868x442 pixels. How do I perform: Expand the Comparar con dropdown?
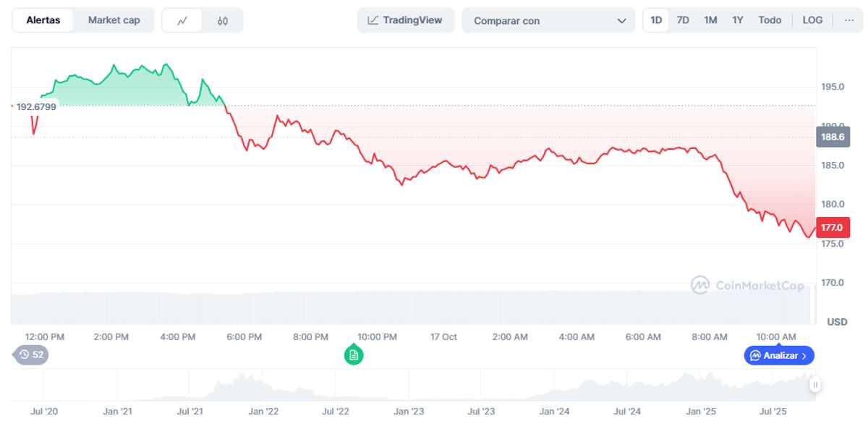click(548, 21)
